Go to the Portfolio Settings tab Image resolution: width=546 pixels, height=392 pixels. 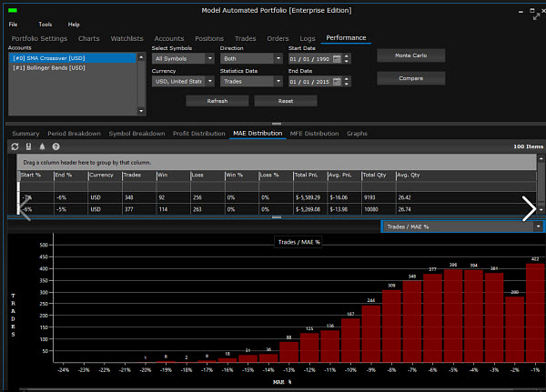point(39,39)
